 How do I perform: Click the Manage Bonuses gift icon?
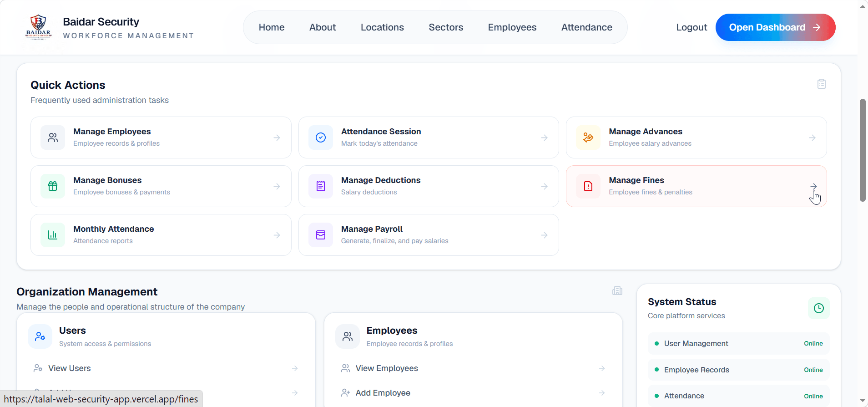pyautogui.click(x=53, y=186)
